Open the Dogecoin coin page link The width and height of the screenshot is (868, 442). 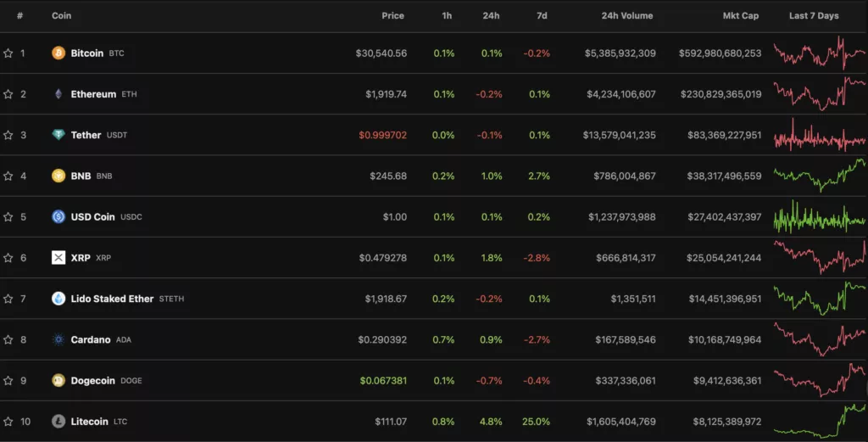(92, 381)
